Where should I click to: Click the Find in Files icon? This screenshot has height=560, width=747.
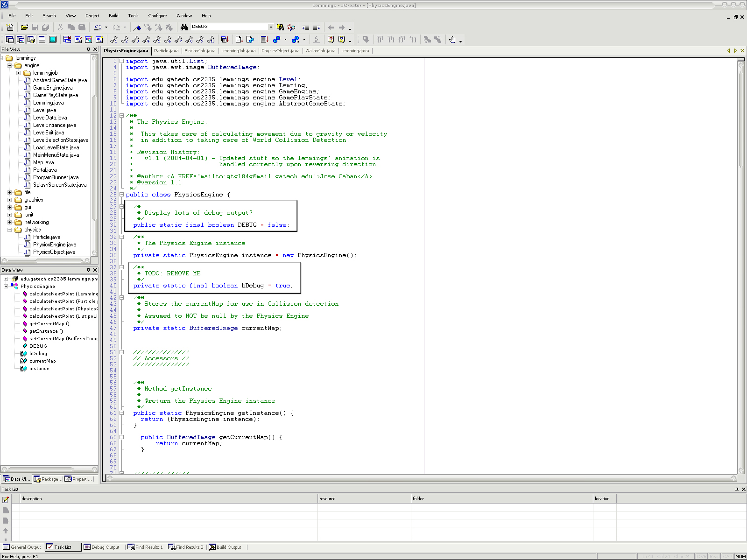point(280,28)
